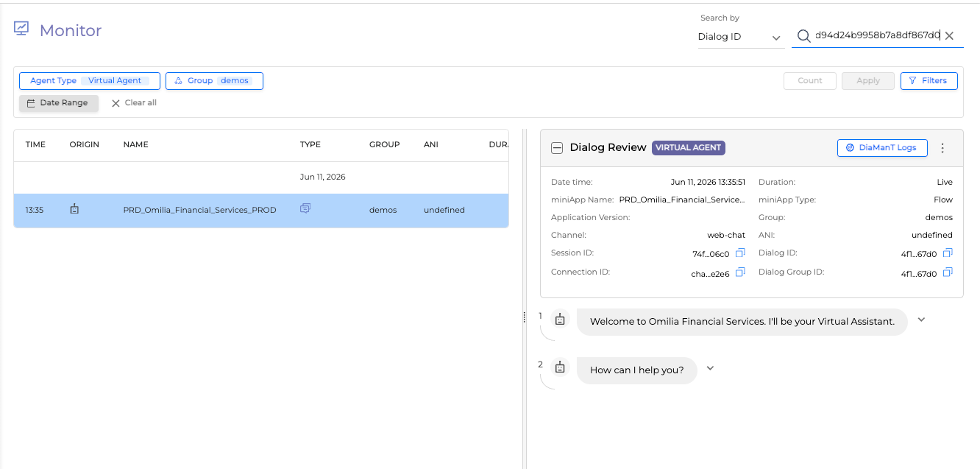Click the Apply button

tap(868, 81)
